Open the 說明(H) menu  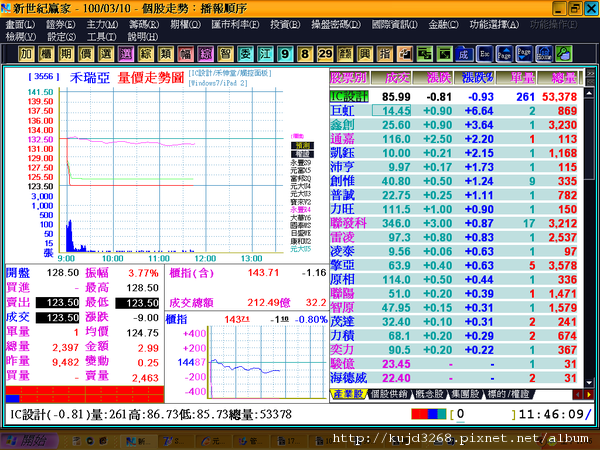[x=143, y=37]
